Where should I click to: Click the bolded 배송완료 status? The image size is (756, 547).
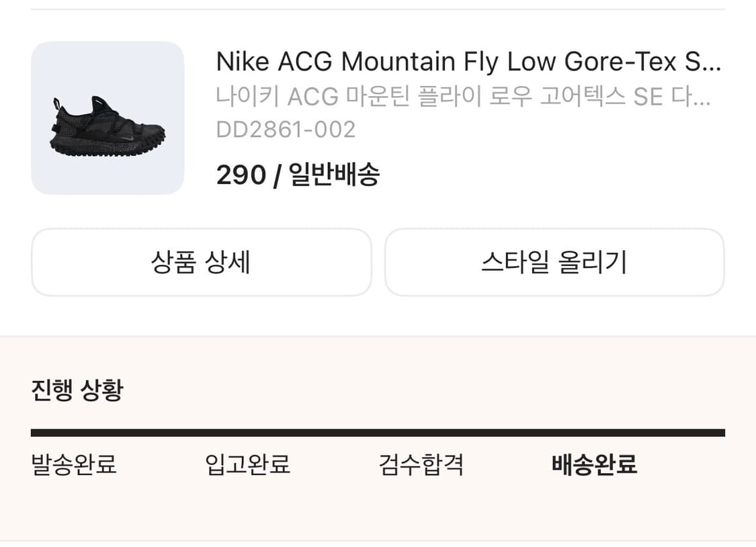coord(594,465)
